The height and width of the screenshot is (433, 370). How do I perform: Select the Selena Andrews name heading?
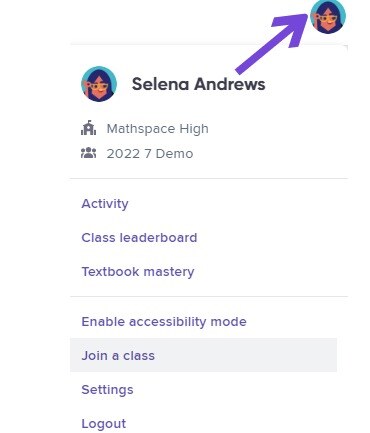(199, 84)
